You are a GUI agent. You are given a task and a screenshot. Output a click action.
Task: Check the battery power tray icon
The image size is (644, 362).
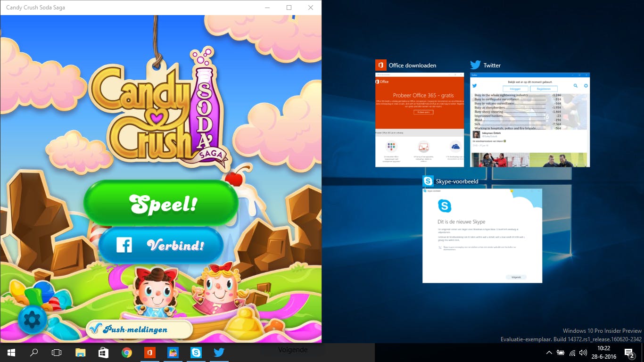pyautogui.click(x=561, y=353)
